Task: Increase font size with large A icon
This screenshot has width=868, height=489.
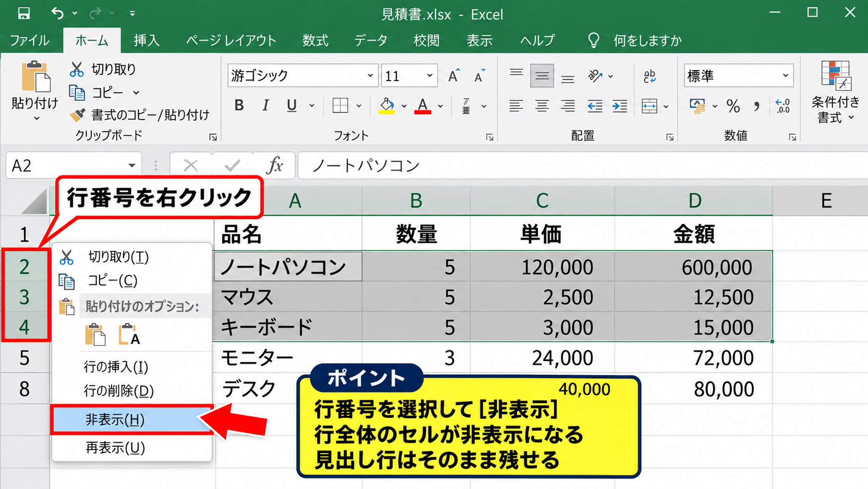Action: 454,76
